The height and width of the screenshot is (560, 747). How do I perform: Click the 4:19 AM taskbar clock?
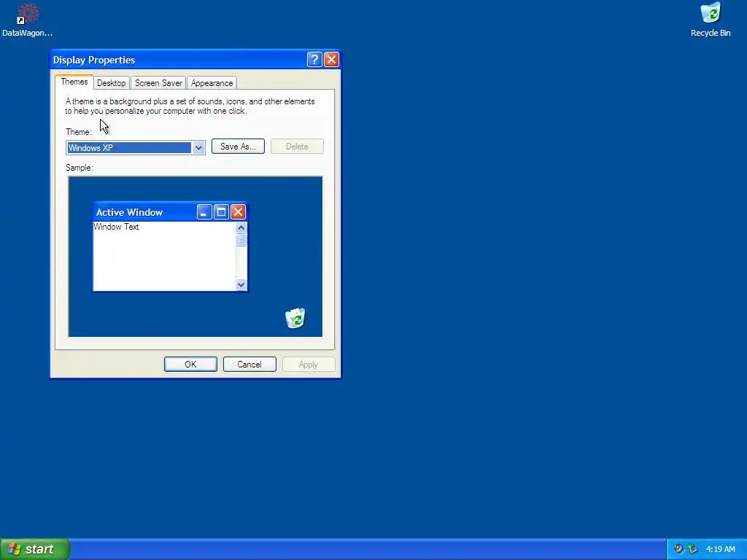720,549
